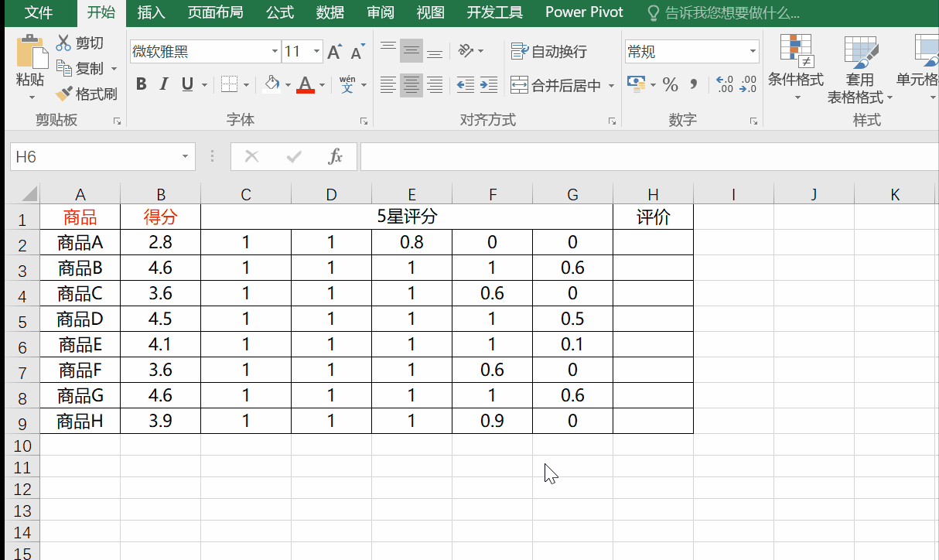The image size is (939, 560).
Task: Apply comma thousands separator style
Action: pos(694,84)
